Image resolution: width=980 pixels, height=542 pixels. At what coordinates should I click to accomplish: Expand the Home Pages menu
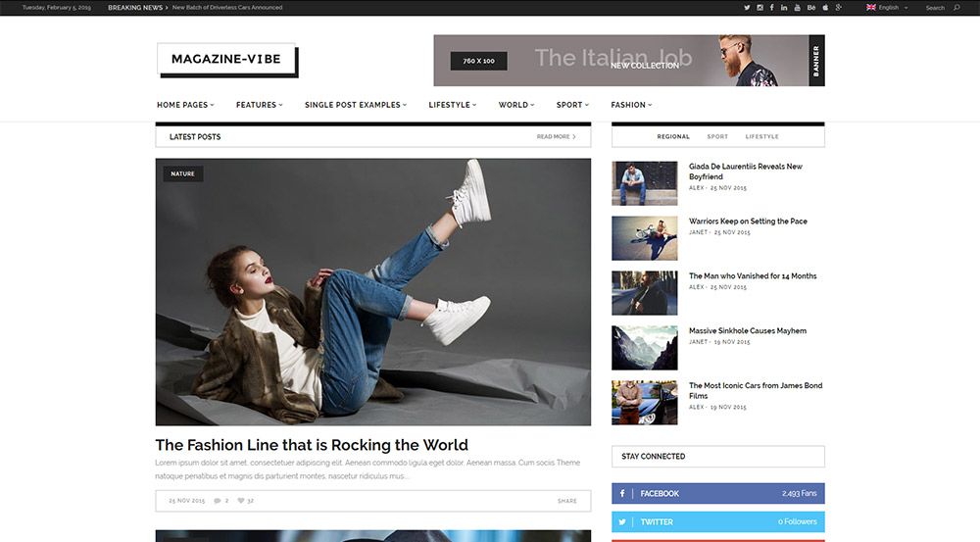[185, 105]
